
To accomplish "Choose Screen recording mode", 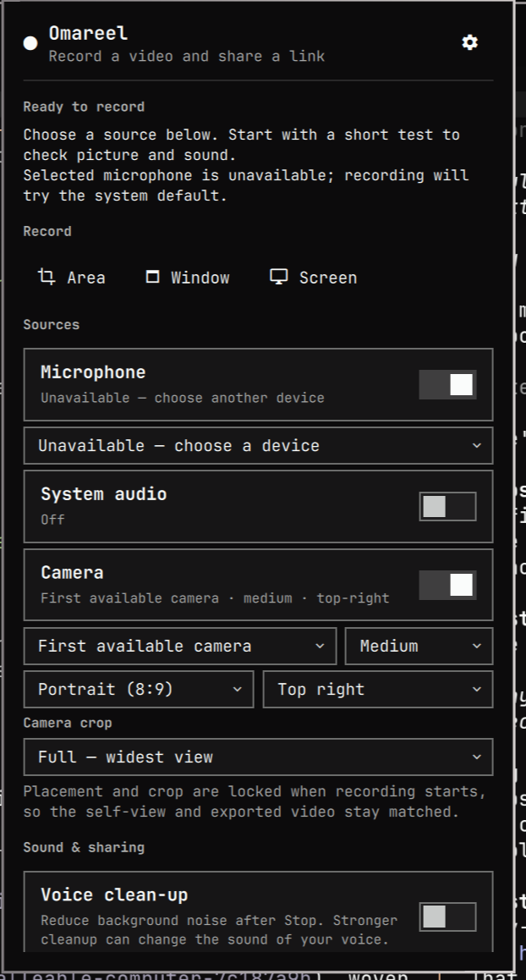I will click(314, 277).
